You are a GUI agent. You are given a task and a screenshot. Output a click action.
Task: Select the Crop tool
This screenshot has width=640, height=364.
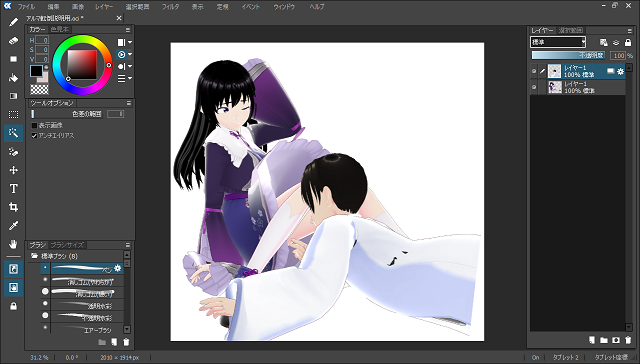coord(13,207)
